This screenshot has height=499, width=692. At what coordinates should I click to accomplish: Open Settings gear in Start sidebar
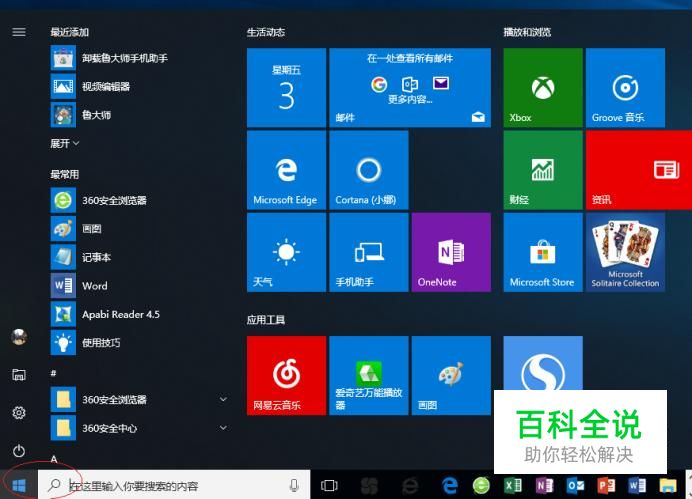(19, 413)
